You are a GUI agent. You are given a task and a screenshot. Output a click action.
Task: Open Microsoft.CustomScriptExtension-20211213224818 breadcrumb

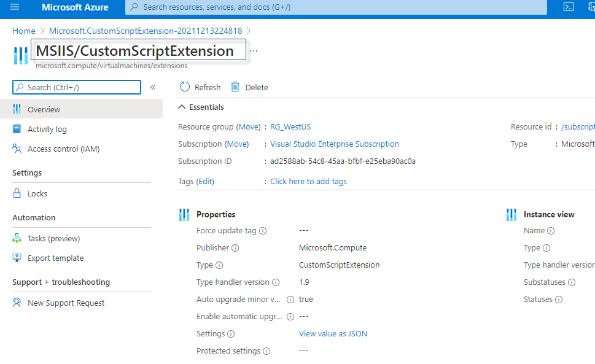point(146,31)
